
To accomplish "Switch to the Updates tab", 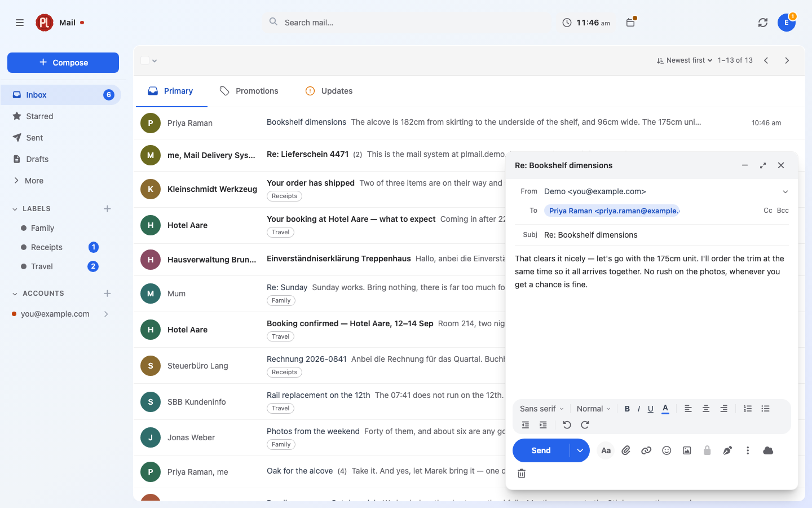I will click(329, 91).
